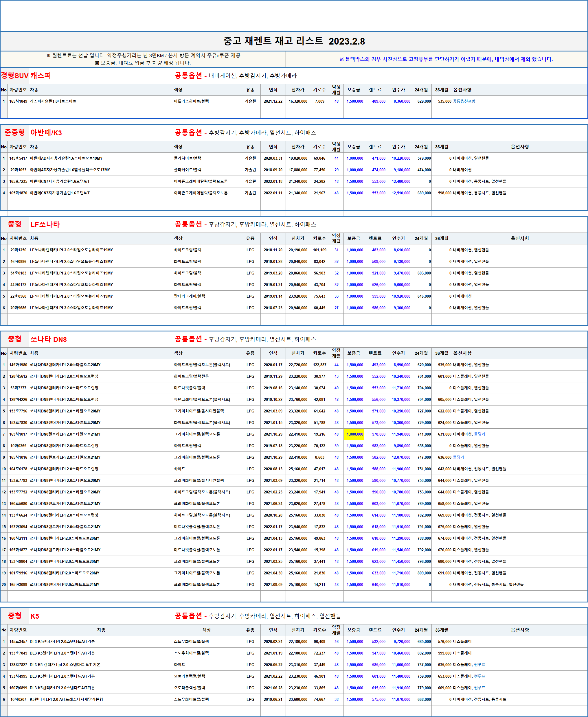
Task: Select the 캐스퍼 section heading
Action: [41, 75]
